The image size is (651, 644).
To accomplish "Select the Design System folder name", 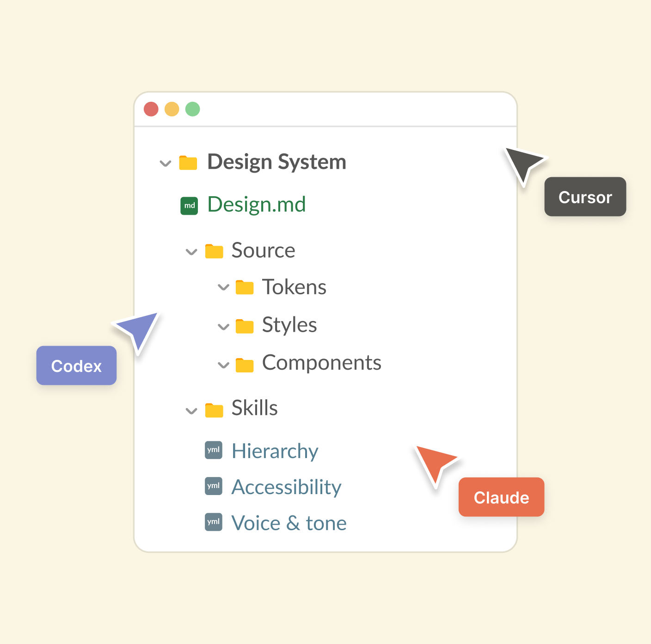I will pyautogui.click(x=276, y=162).
